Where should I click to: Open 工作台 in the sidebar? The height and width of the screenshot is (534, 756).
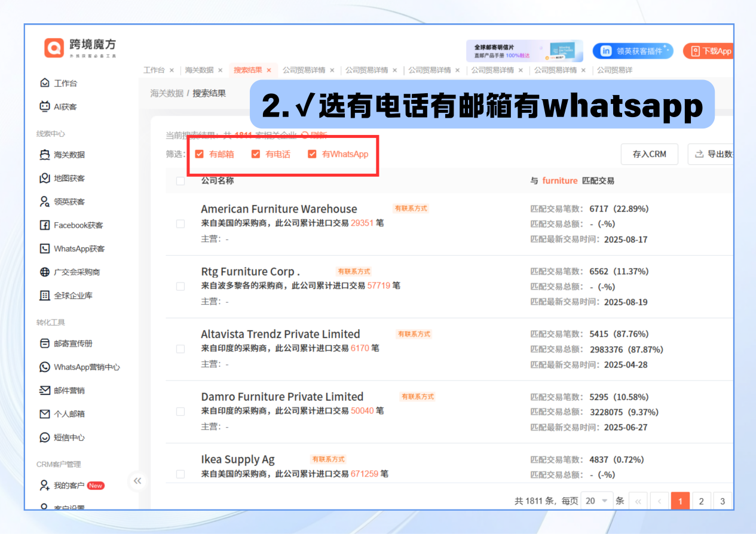click(59, 83)
